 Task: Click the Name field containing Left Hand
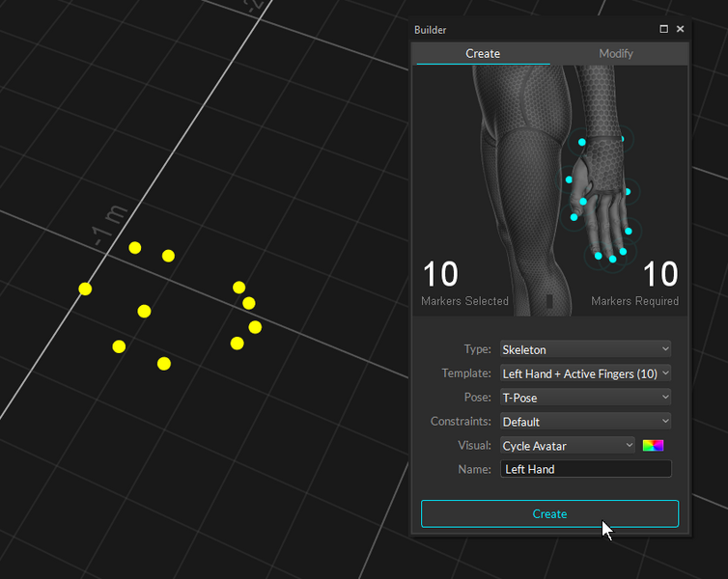click(x=585, y=470)
